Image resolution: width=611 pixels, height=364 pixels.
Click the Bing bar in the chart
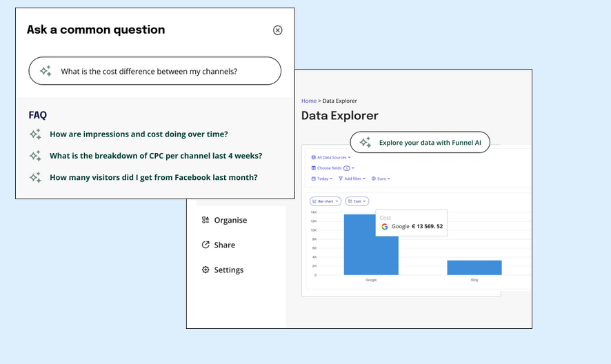pos(474,267)
